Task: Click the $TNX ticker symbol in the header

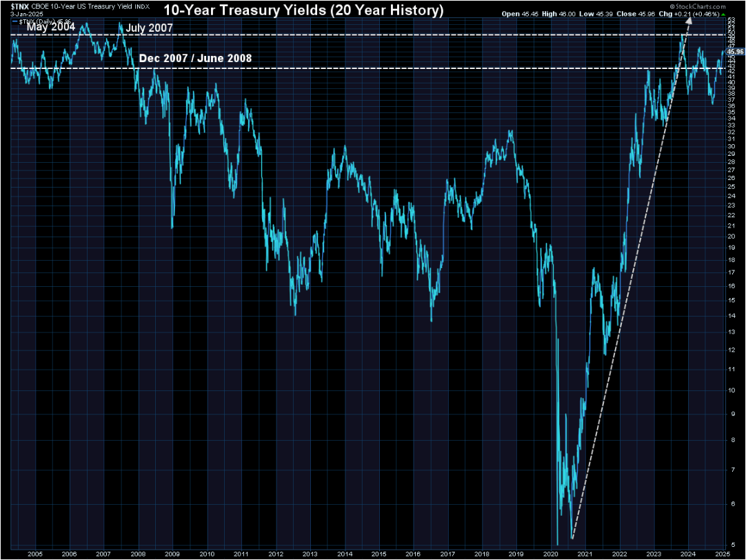Action: pos(20,7)
